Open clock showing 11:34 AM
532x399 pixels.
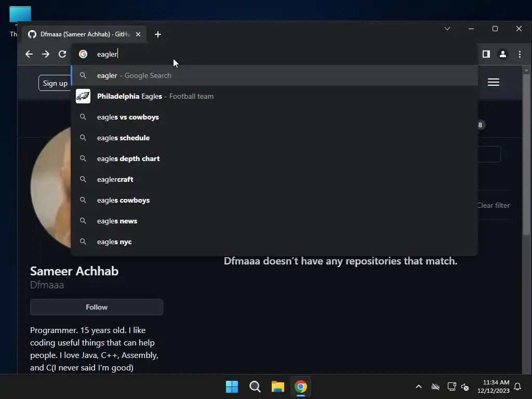tap(494, 387)
